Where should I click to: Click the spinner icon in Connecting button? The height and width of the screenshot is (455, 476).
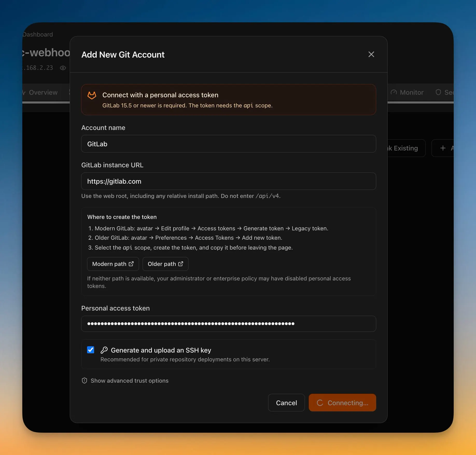[x=320, y=403]
